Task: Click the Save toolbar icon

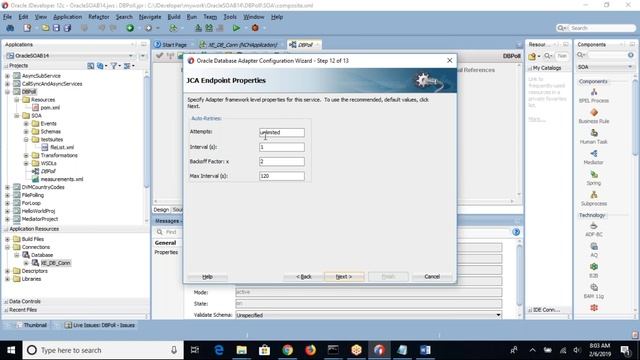Action: (x=56, y=28)
